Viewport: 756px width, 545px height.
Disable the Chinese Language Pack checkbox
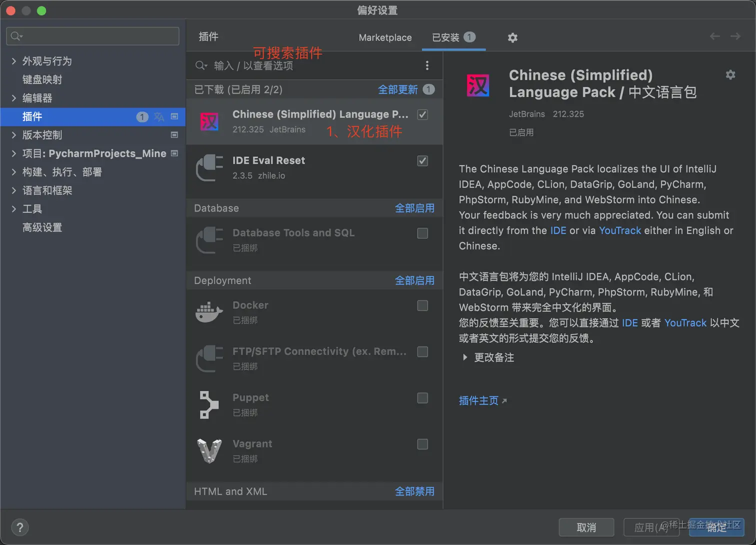tap(422, 114)
